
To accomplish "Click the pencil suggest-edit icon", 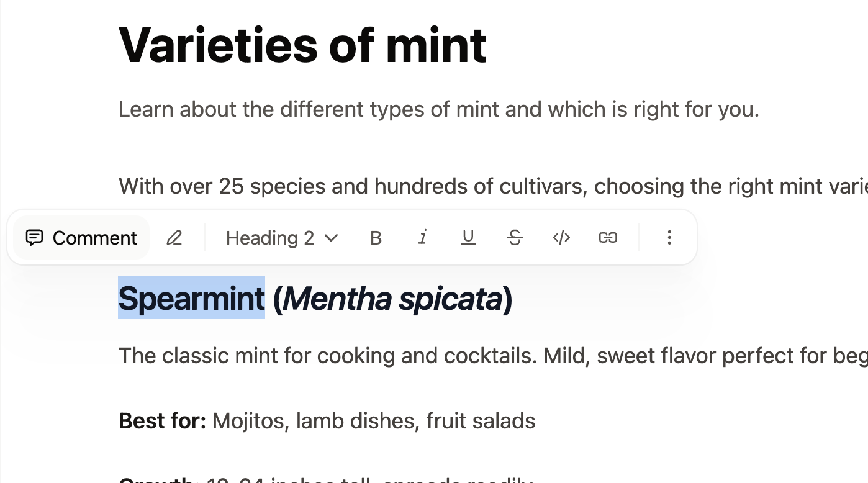I will [x=174, y=237].
